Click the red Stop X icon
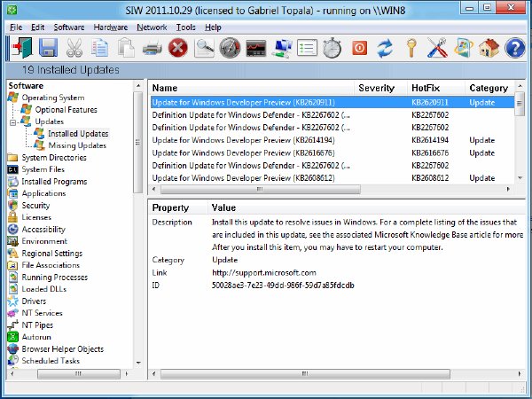 (x=178, y=48)
